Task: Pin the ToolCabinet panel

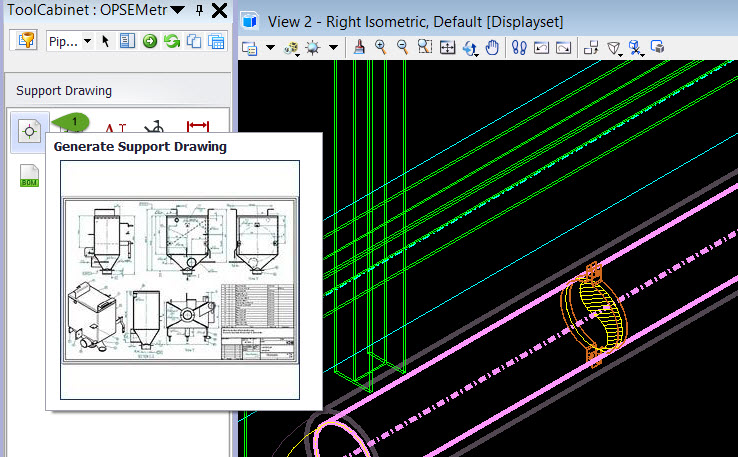Action: click(200, 10)
